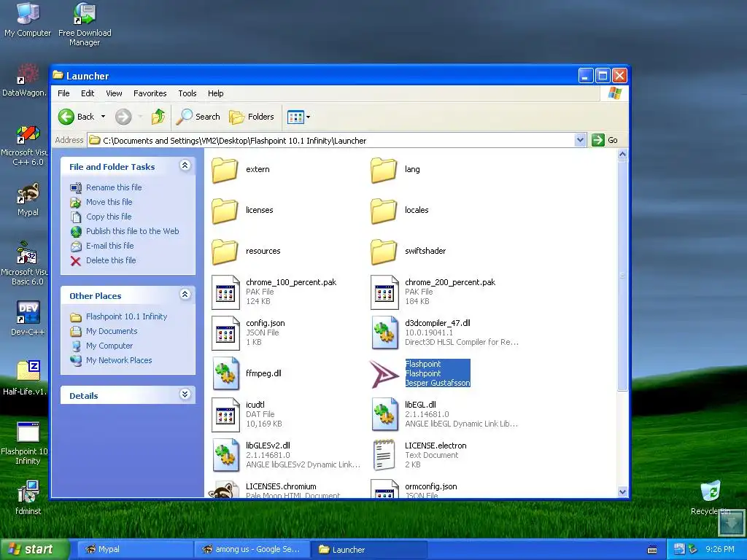Select the ffmpeg.dll file icon

pyautogui.click(x=226, y=374)
